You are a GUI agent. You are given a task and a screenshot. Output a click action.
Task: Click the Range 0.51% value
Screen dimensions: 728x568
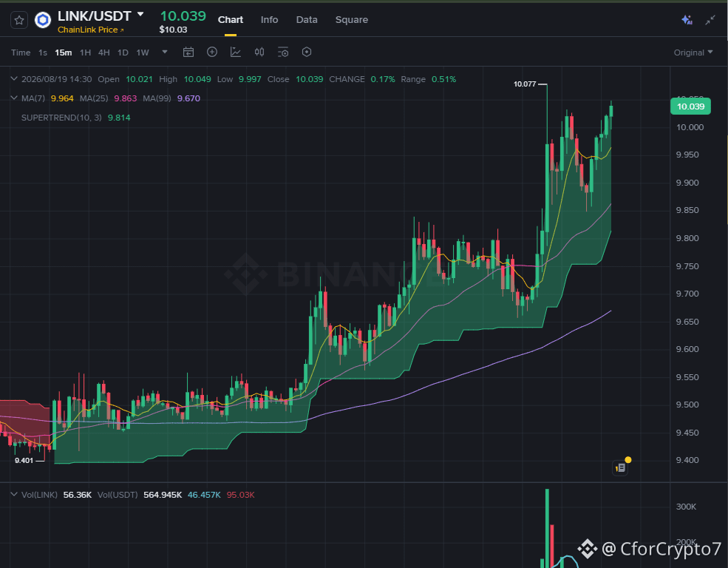point(444,79)
